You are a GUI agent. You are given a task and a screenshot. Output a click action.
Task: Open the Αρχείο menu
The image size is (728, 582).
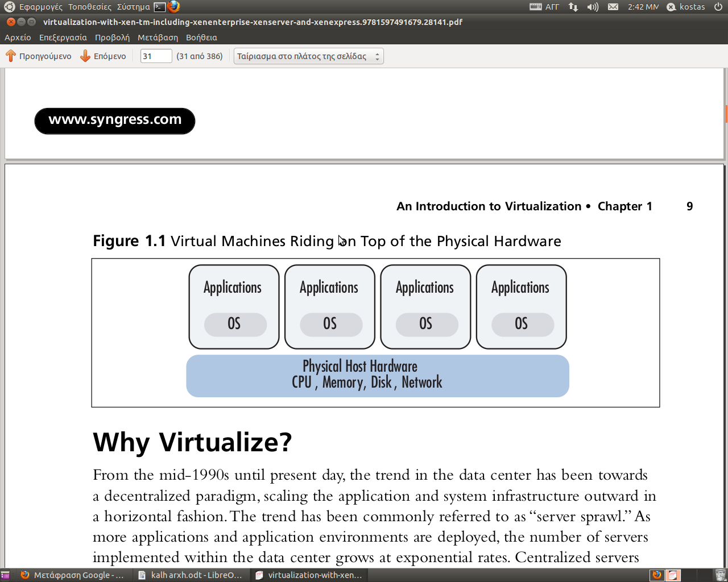[x=18, y=38]
